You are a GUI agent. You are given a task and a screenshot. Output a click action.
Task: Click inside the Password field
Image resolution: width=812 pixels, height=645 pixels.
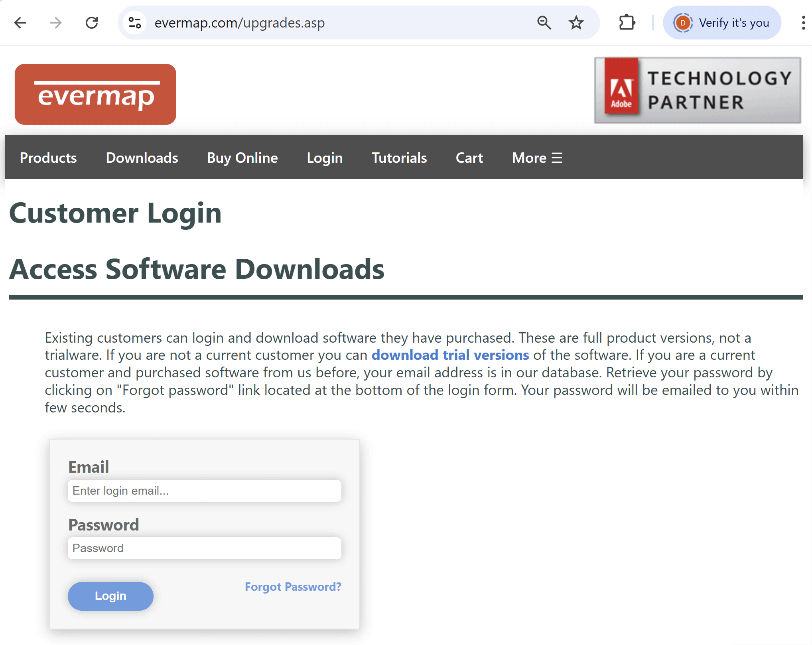click(204, 548)
